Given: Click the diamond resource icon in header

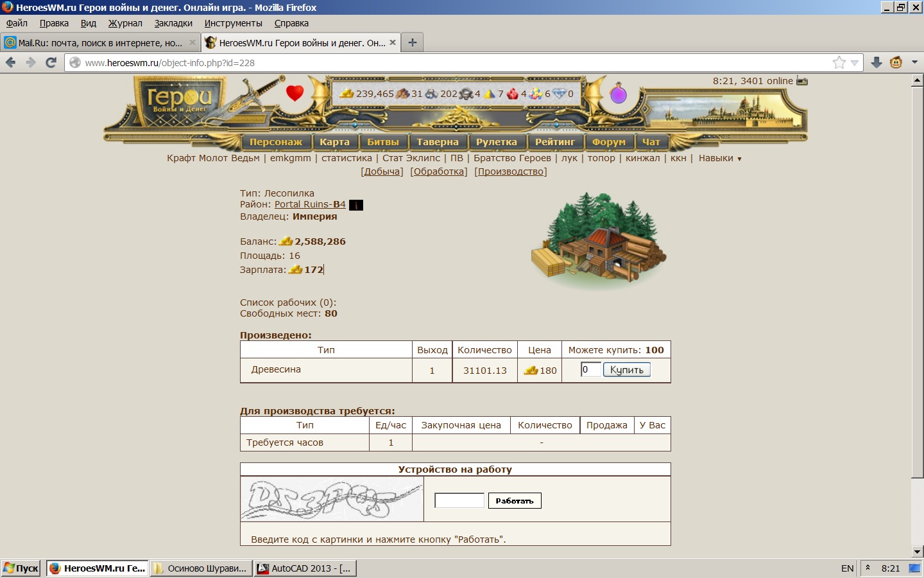Looking at the screenshot, I should (x=560, y=94).
